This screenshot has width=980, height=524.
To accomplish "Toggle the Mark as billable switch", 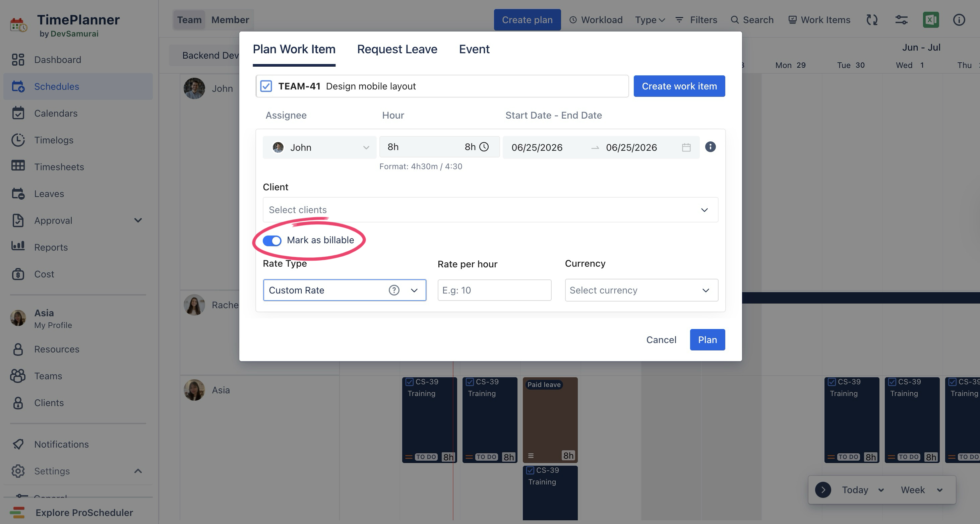I will pyautogui.click(x=272, y=240).
